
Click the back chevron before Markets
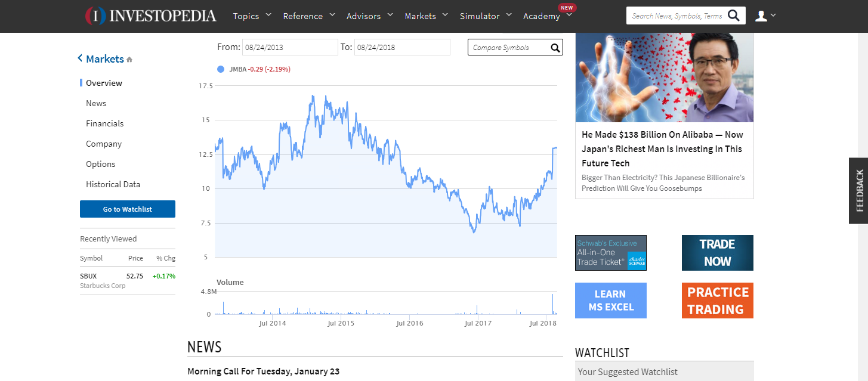coord(81,58)
